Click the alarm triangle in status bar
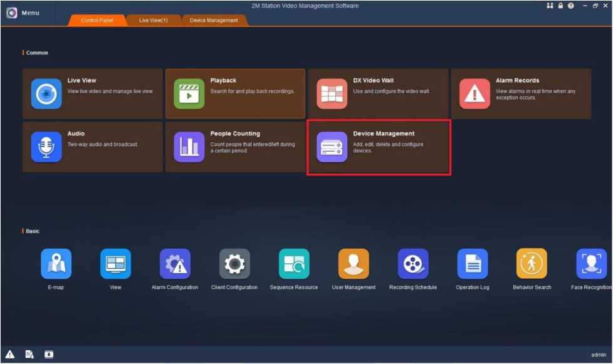Viewport: 613px width, 364px height. coord(10,355)
